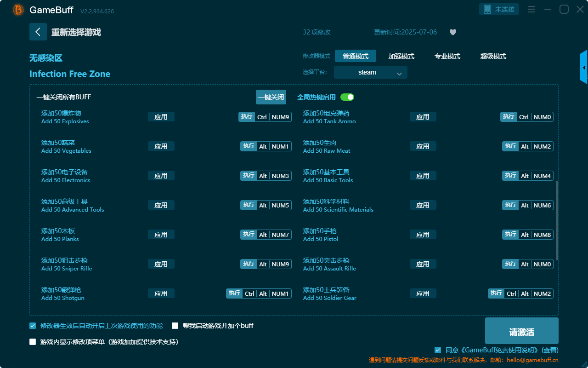The height and width of the screenshot is (368, 588).
Task: Click the 请激活 activation button
Action: (521, 331)
